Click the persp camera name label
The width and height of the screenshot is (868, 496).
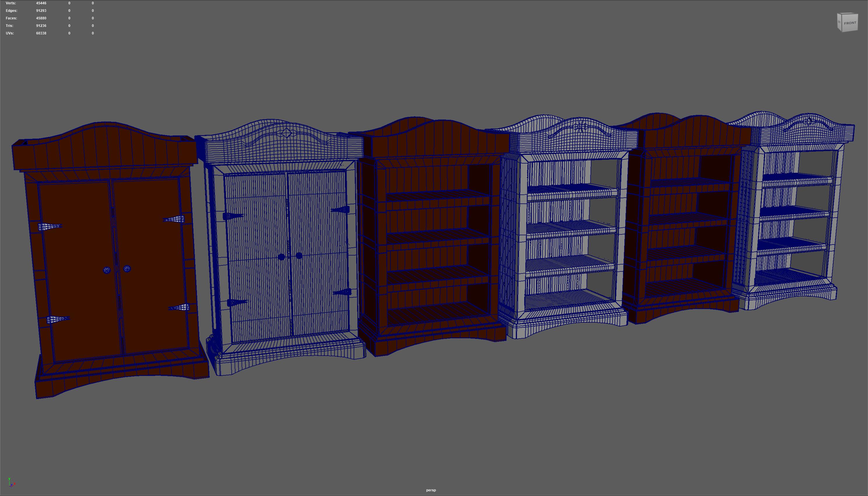tap(431, 490)
